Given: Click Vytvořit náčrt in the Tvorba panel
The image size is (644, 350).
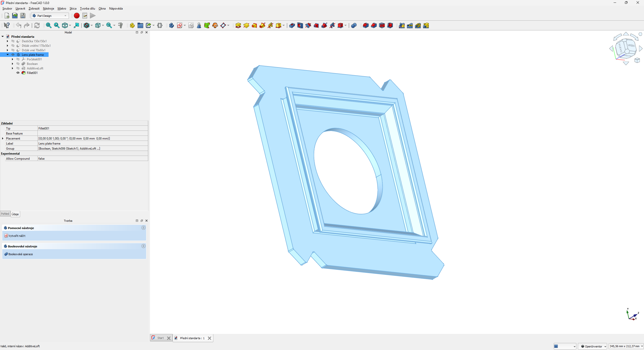Looking at the screenshot, I should click(17, 236).
